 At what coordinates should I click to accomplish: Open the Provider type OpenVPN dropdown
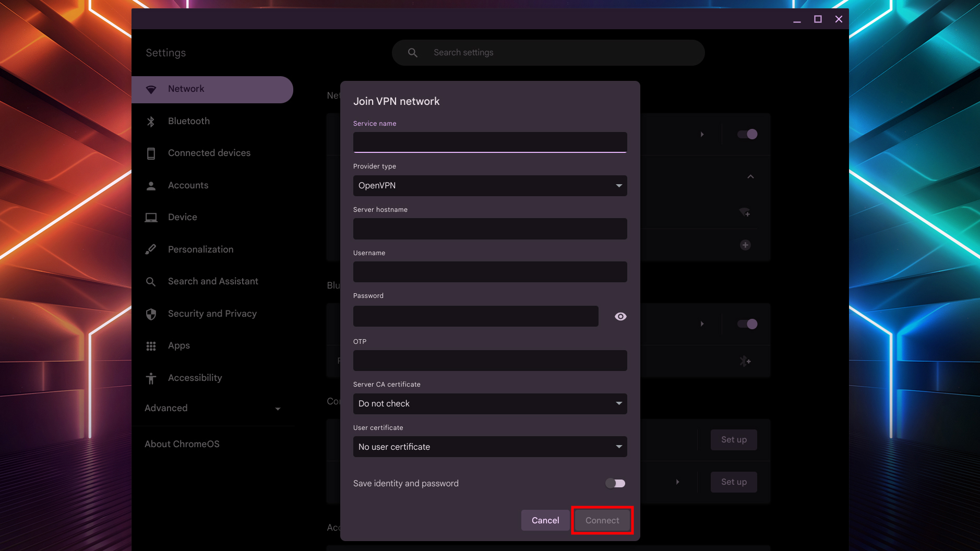(x=490, y=186)
